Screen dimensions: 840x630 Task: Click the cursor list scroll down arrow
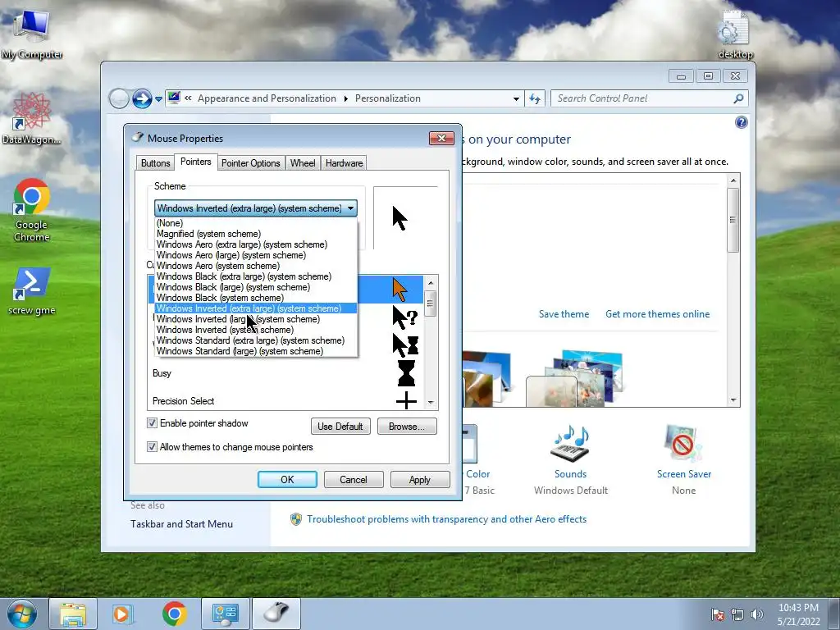(431, 402)
